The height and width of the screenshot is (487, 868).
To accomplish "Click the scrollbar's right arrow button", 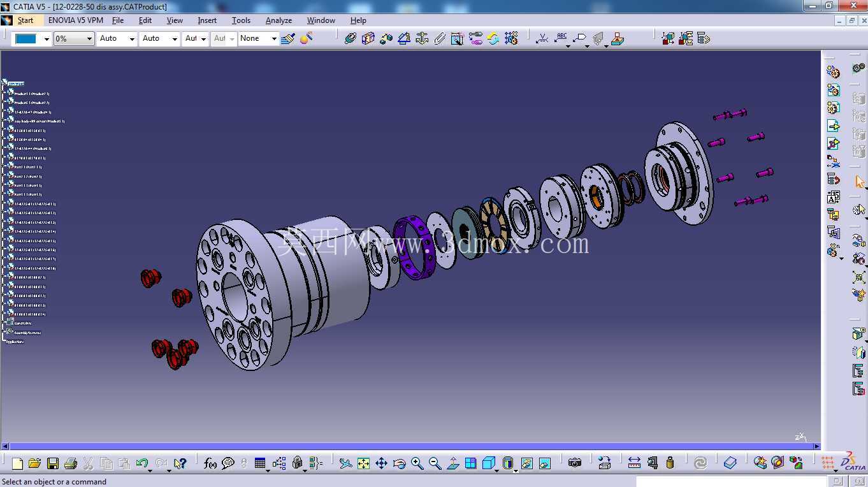I will pyautogui.click(x=816, y=447).
